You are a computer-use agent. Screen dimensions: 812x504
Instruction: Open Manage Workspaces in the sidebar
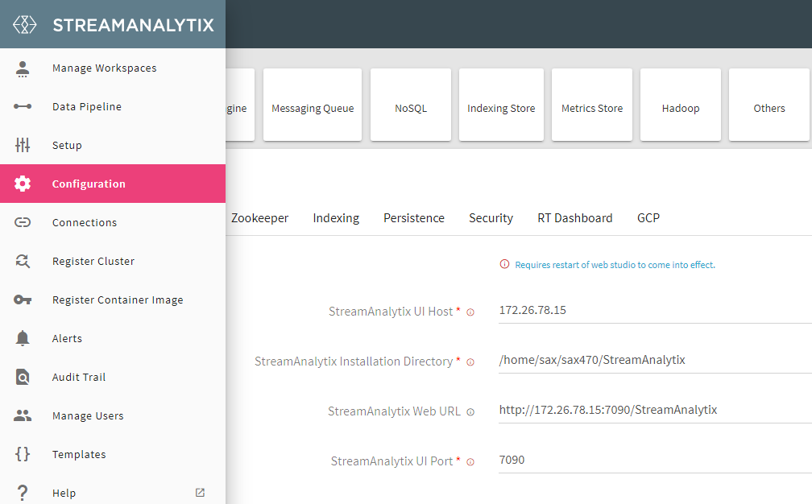(113, 68)
